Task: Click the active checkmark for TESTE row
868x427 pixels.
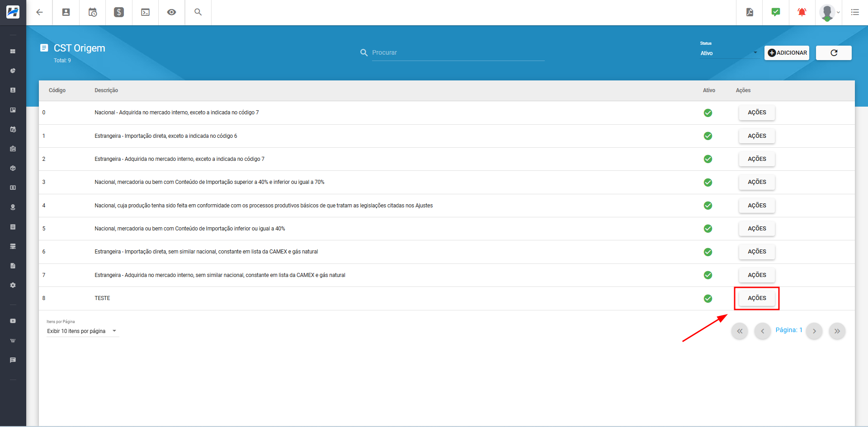Action: (708, 299)
